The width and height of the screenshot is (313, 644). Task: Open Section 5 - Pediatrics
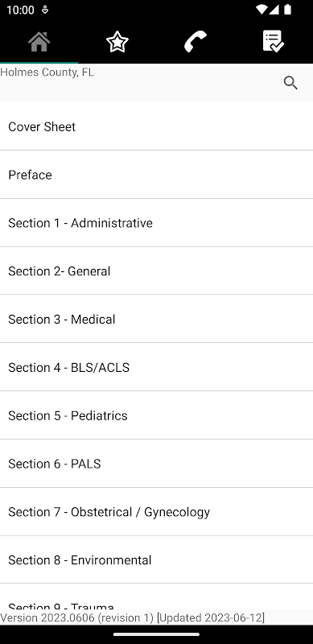[x=156, y=415]
